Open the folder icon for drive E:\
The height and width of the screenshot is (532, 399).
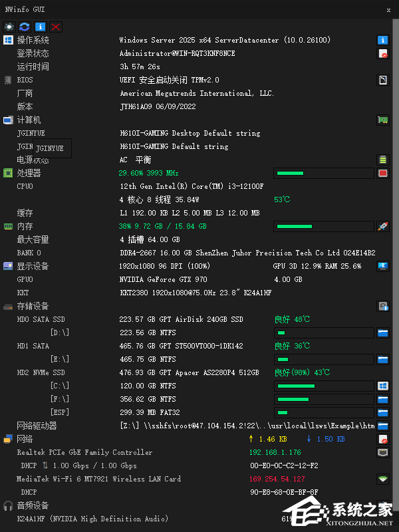click(383, 359)
